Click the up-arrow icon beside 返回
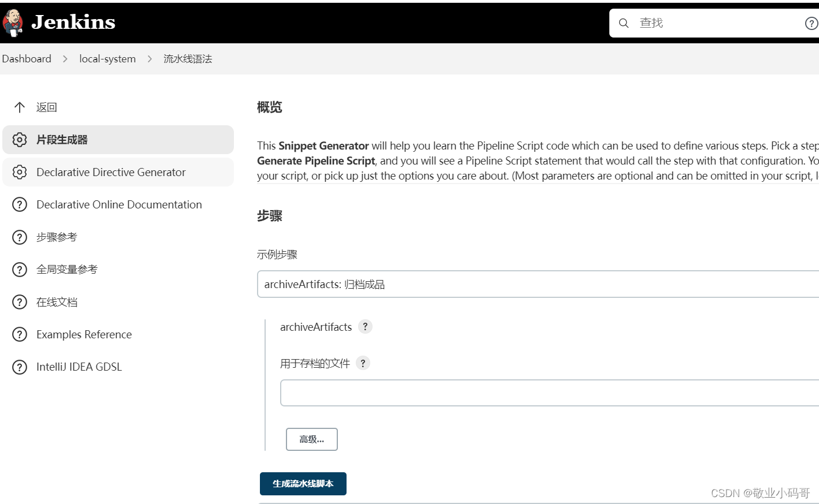The image size is (819, 504). pos(20,107)
